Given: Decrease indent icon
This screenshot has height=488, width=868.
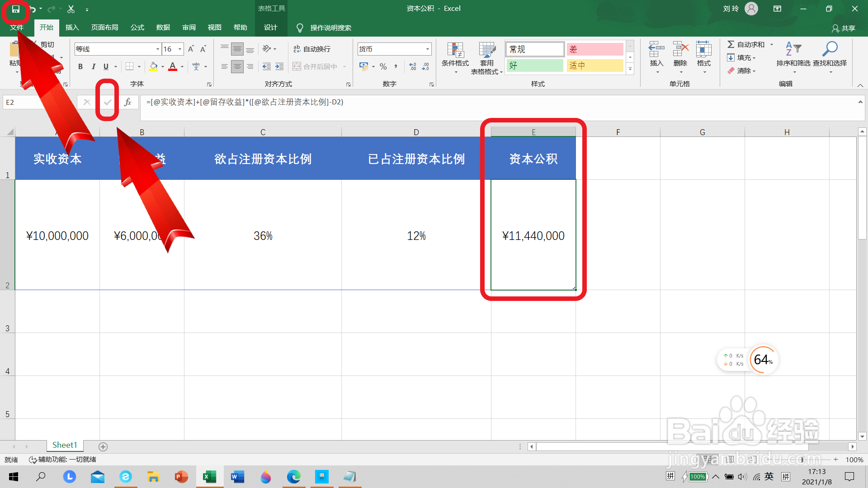Looking at the screenshot, I should [267, 66].
